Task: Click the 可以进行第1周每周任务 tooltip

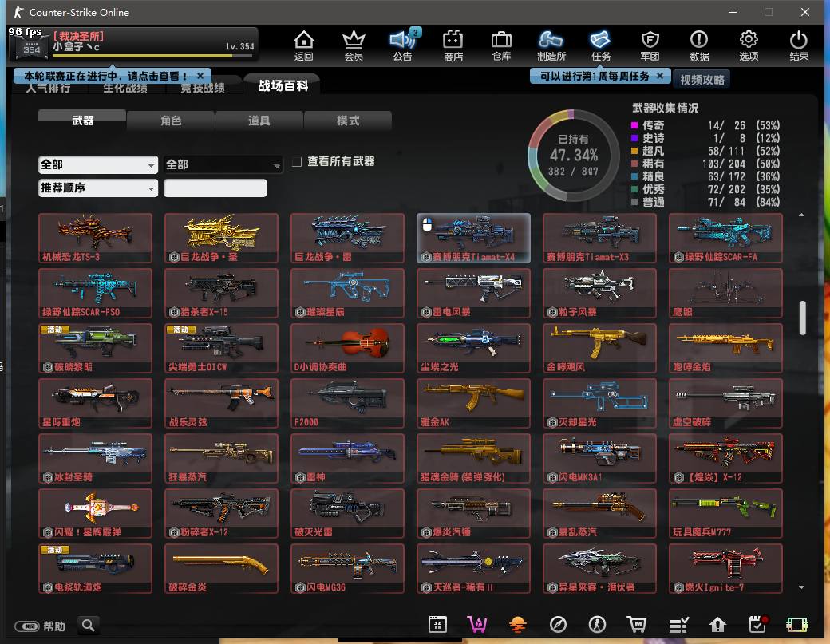Action: [594, 76]
